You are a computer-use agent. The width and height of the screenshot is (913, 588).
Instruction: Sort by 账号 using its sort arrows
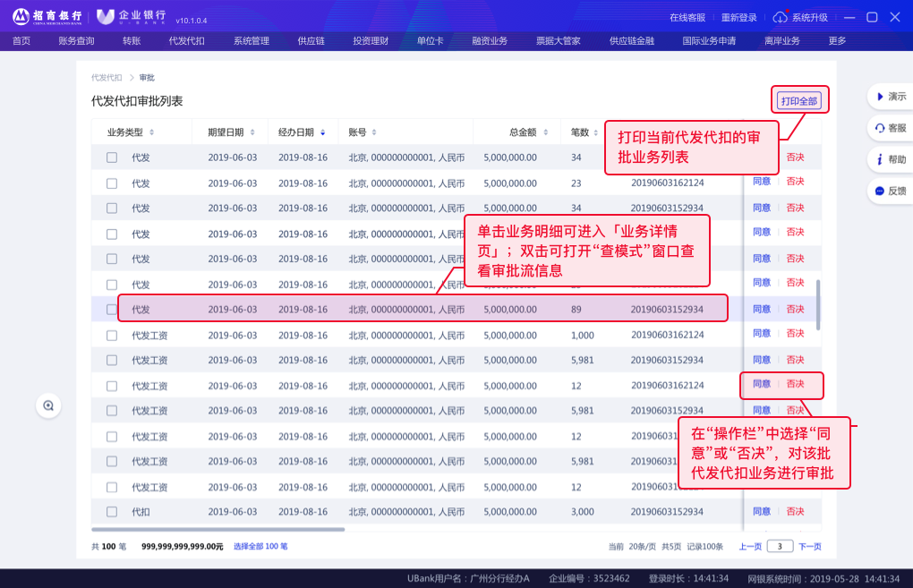(x=374, y=132)
